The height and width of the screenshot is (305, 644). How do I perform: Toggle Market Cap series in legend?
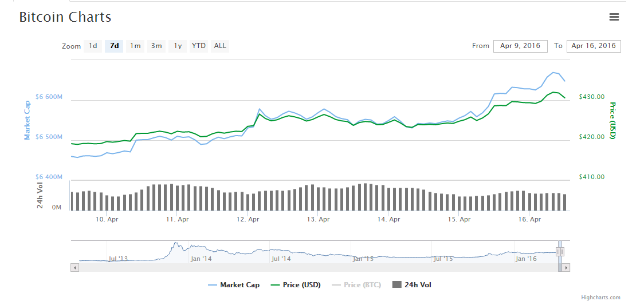click(x=234, y=285)
